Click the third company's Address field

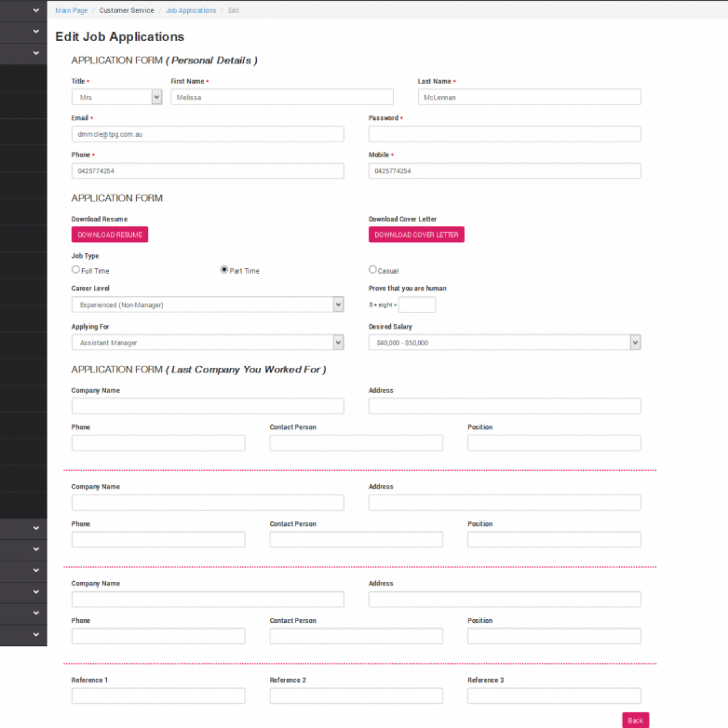[505, 599]
